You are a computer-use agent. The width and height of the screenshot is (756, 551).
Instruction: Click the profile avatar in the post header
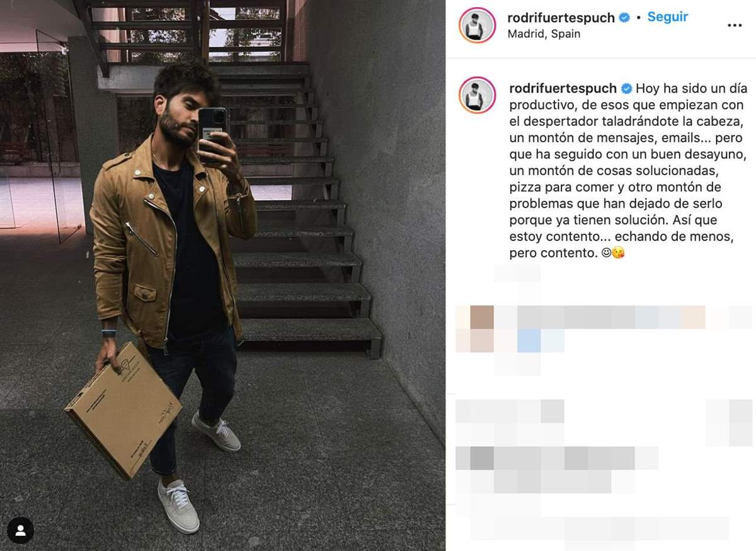(477, 25)
